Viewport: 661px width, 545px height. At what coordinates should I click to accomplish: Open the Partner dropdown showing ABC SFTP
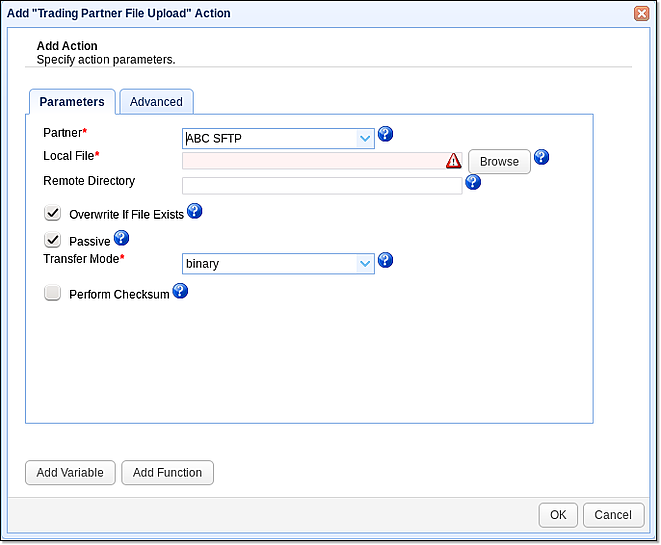[x=278, y=139]
